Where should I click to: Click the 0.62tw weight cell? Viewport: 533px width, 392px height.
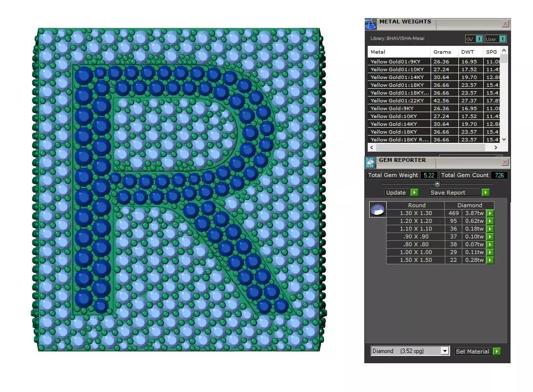474,221
